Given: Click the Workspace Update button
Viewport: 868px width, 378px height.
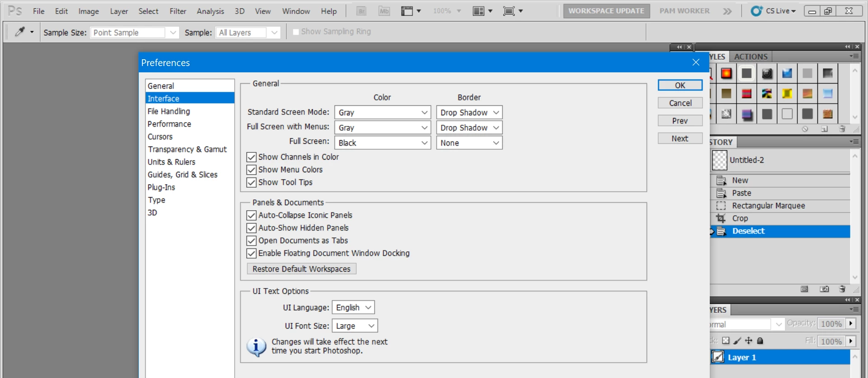Looking at the screenshot, I should [606, 11].
